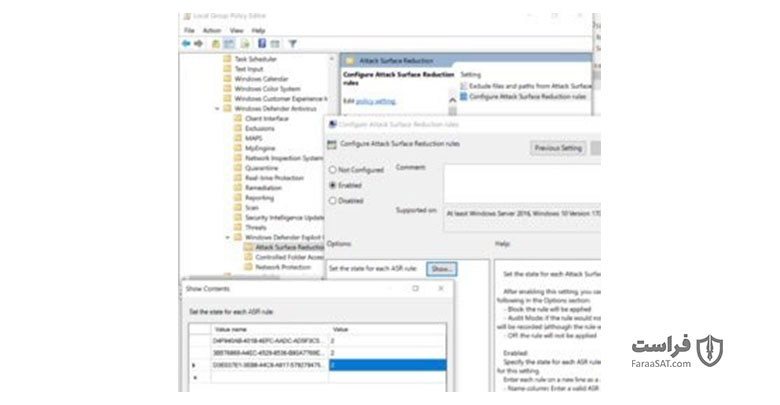Select the Not Configured radio button
The height and width of the screenshot is (405, 780).
click(x=333, y=170)
